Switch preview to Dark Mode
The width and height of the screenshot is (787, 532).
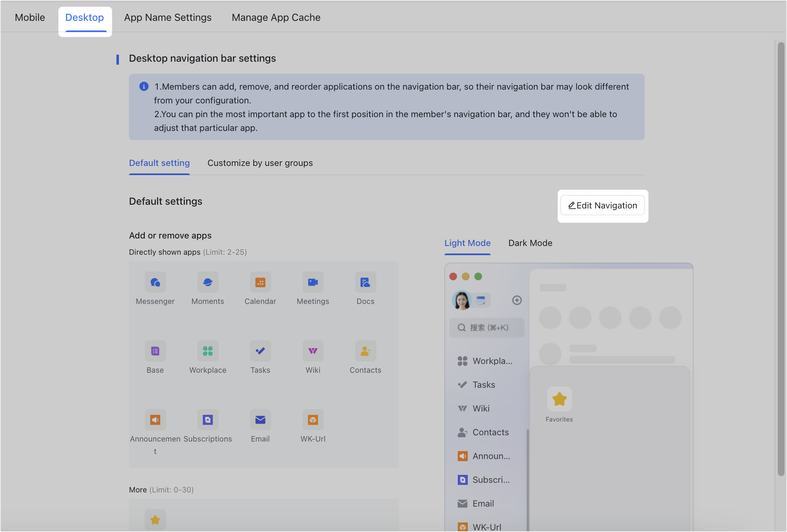530,243
